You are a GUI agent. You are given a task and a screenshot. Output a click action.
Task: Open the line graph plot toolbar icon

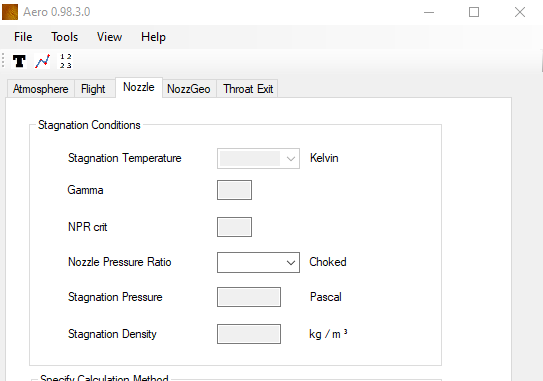click(42, 61)
